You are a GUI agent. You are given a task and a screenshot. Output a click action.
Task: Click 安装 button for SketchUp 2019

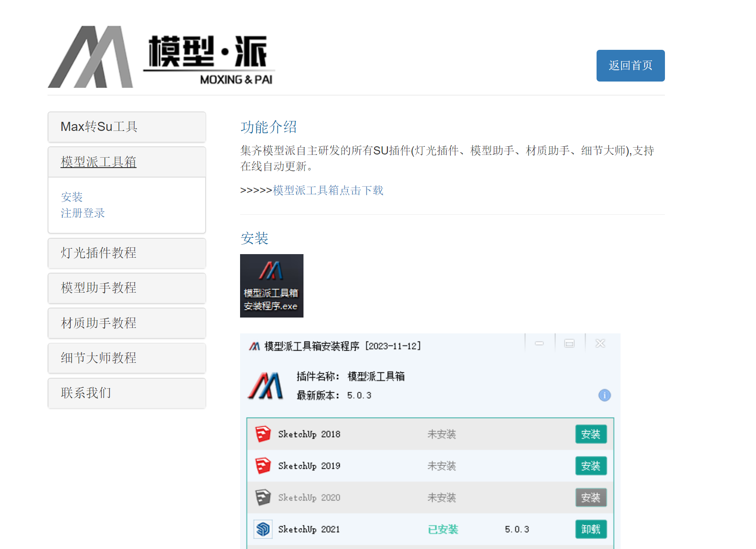tap(591, 466)
